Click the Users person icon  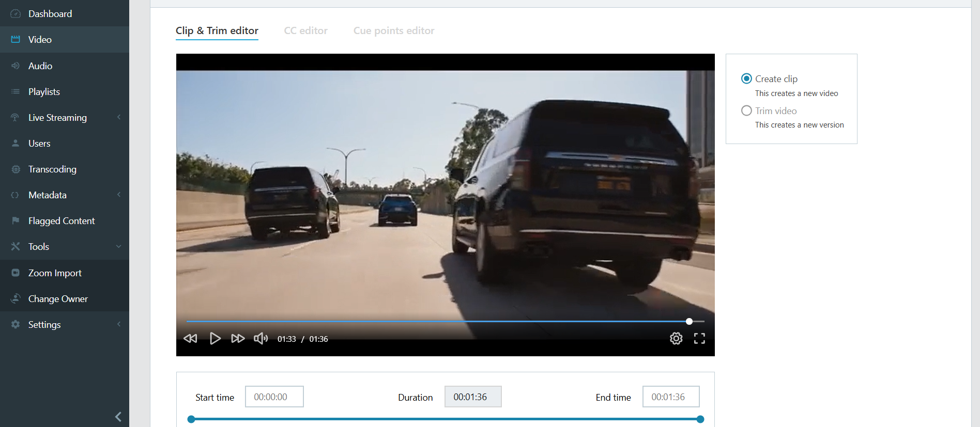[16, 143]
